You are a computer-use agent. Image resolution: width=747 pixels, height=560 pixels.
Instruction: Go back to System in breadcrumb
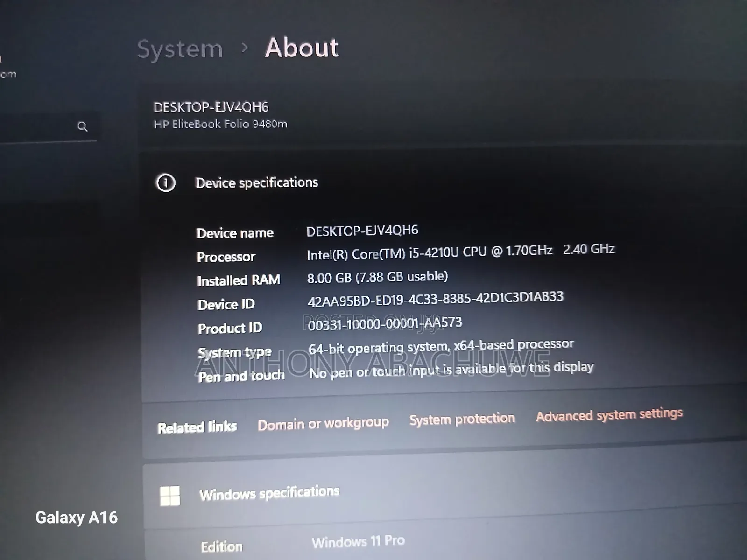[x=180, y=49]
